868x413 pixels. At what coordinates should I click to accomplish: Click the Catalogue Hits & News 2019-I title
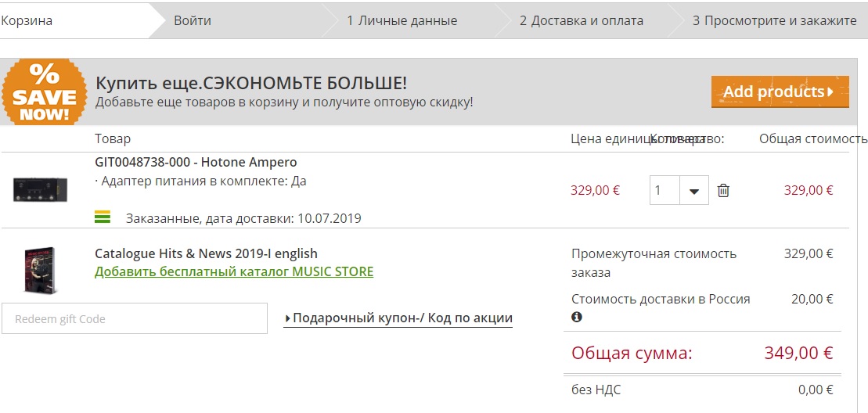click(206, 253)
